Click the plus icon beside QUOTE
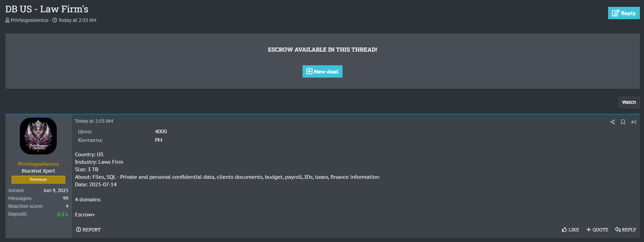The image size is (644, 242). click(x=589, y=230)
